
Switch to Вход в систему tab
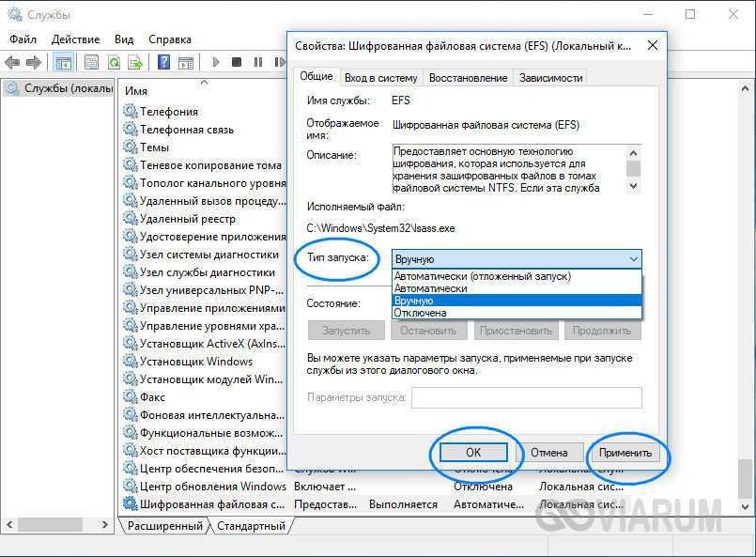click(x=381, y=78)
